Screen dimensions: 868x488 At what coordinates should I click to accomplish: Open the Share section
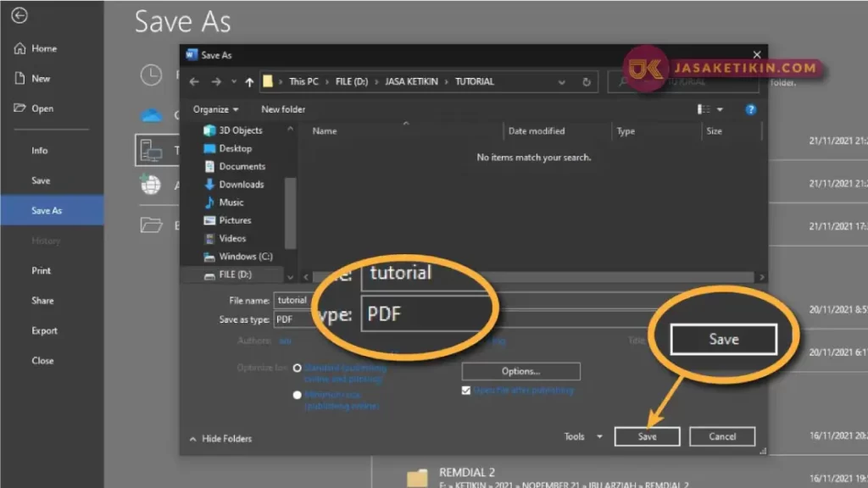(x=42, y=301)
